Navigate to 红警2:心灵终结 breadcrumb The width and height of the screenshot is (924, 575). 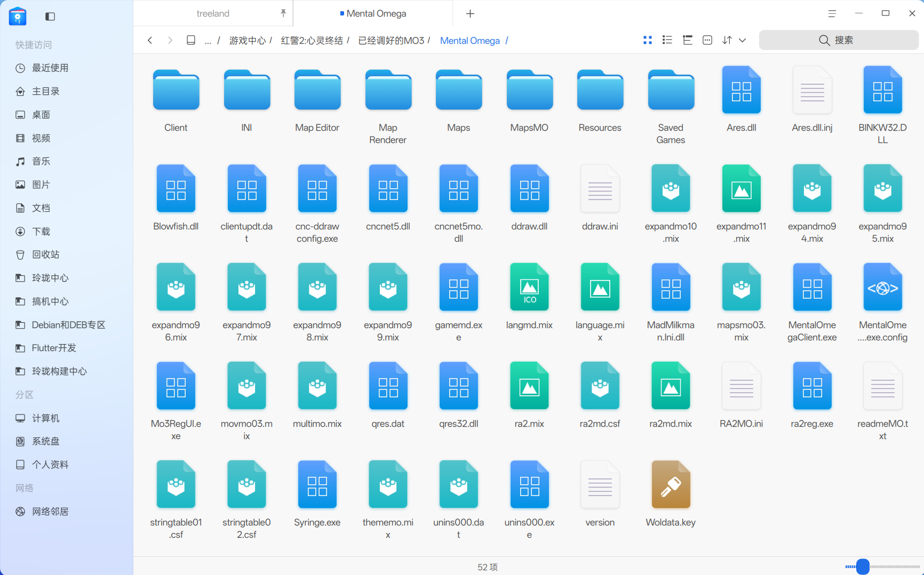tap(312, 41)
